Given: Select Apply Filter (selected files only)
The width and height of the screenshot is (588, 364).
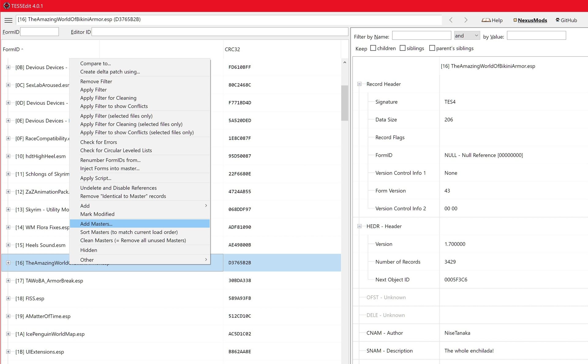Looking at the screenshot, I should click(x=140, y=116).
